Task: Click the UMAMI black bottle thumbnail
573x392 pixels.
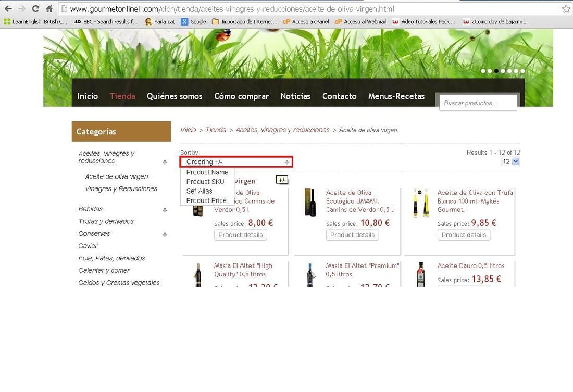Action: (x=310, y=203)
